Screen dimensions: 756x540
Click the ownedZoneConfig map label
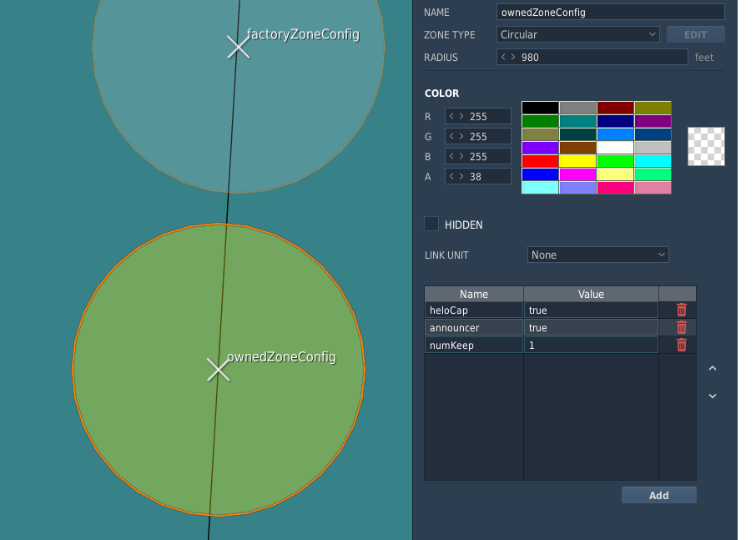tap(281, 357)
